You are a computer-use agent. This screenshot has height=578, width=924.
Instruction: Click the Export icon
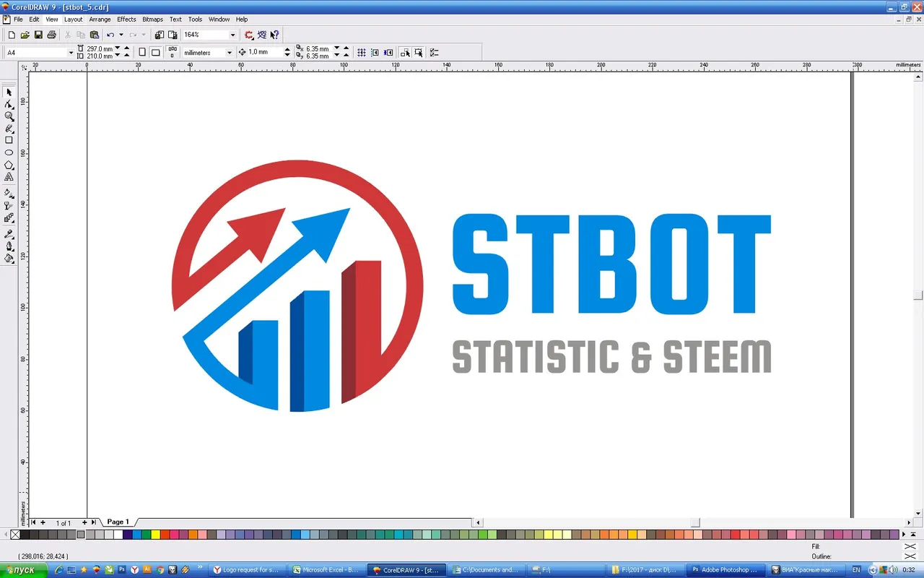click(173, 35)
